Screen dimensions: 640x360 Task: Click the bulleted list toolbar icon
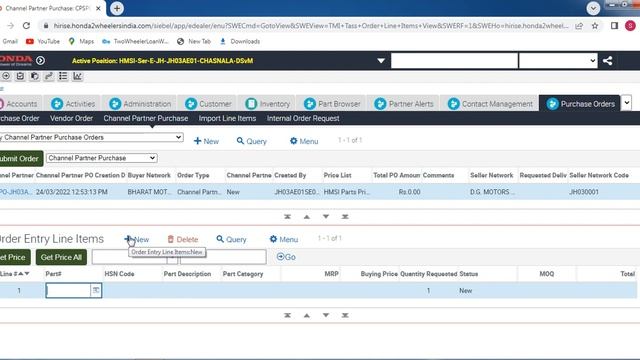(63, 76)
